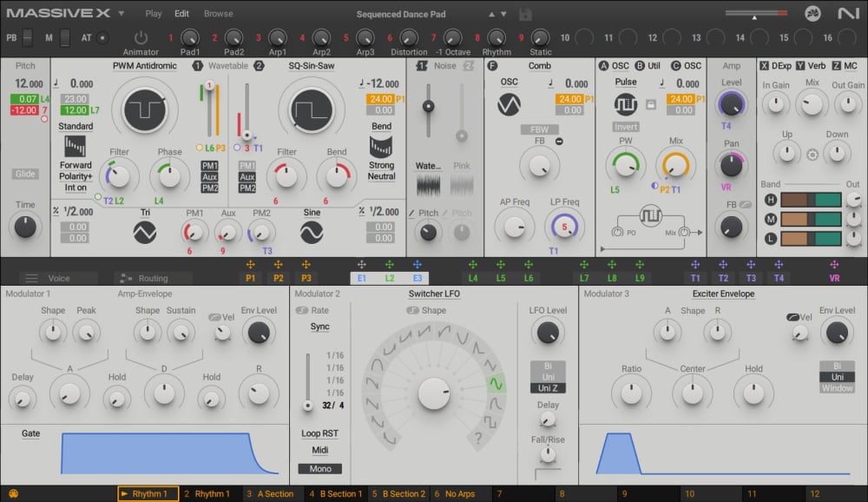Open the PWM Antidromic wavetable menu
868x502 pixels.
[144, 65]
